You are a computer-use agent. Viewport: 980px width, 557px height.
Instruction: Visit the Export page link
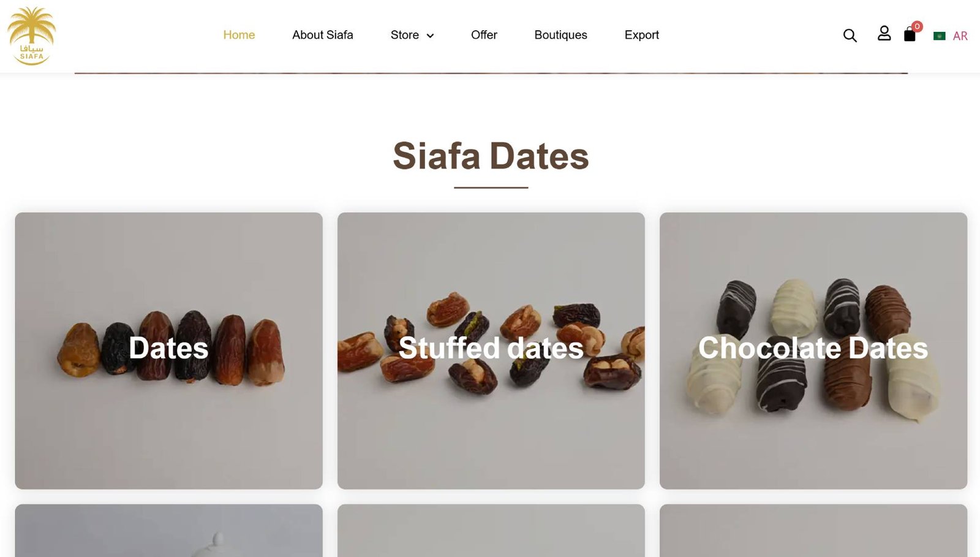[641, 35]
